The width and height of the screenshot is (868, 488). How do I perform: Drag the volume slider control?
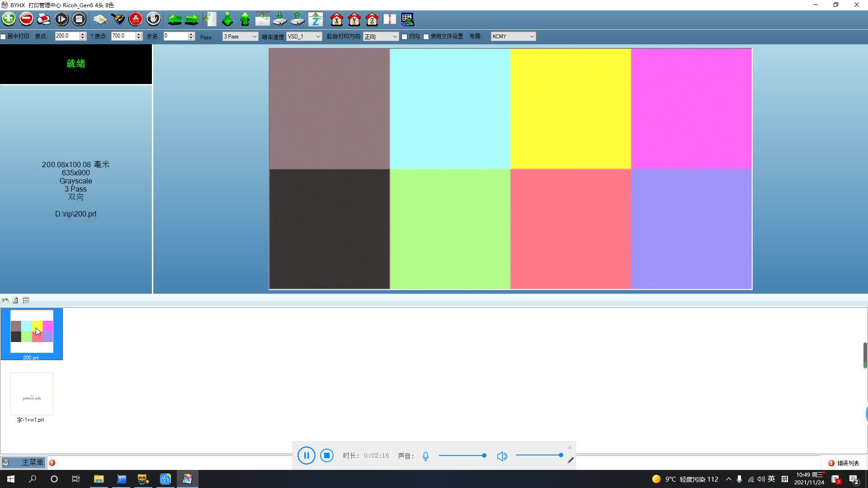[561, 456]
